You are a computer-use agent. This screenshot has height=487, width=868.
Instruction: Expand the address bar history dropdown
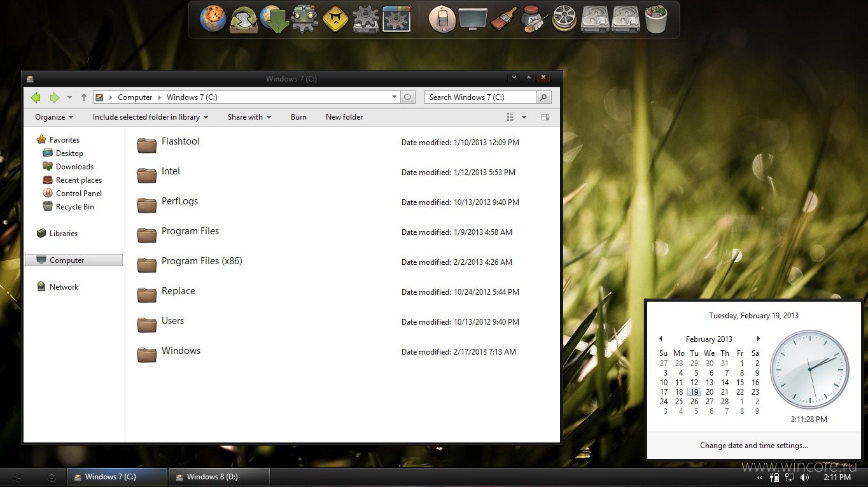click(395, 97)
